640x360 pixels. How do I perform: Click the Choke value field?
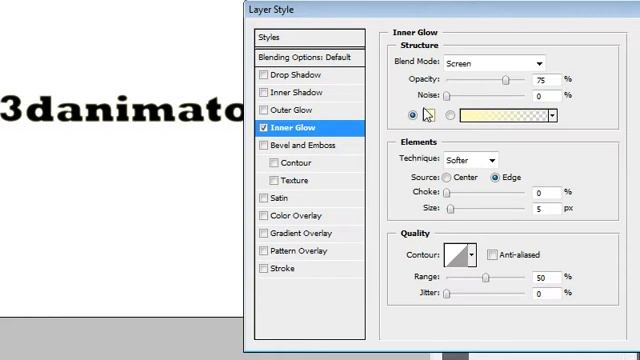pos(547,193)
